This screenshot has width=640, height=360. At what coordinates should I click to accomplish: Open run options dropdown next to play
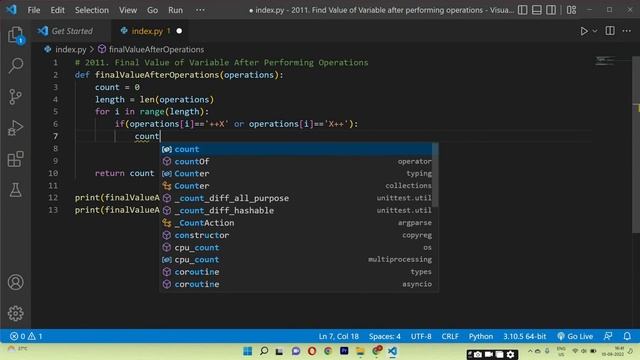click(x=595, y=31)
